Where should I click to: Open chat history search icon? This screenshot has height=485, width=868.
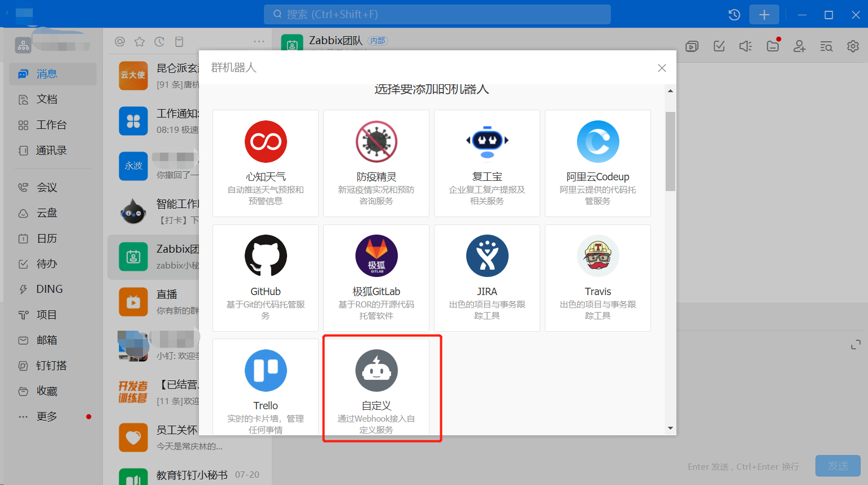pos(826,46)
